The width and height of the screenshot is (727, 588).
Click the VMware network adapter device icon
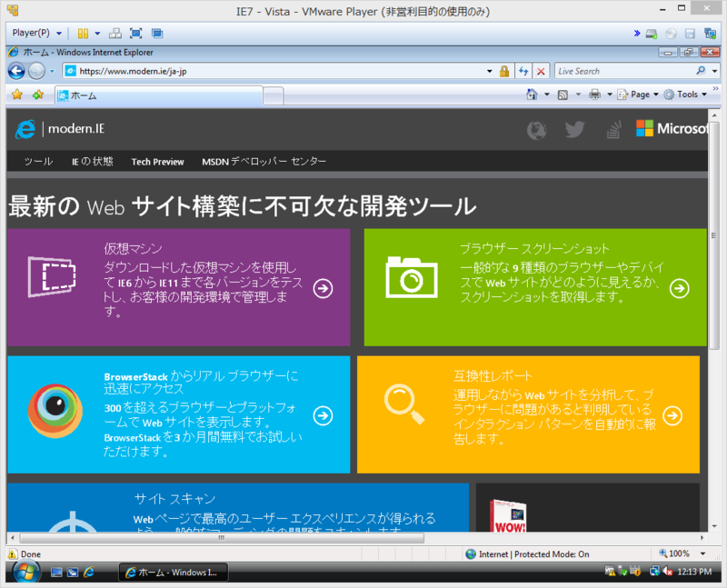710,34
